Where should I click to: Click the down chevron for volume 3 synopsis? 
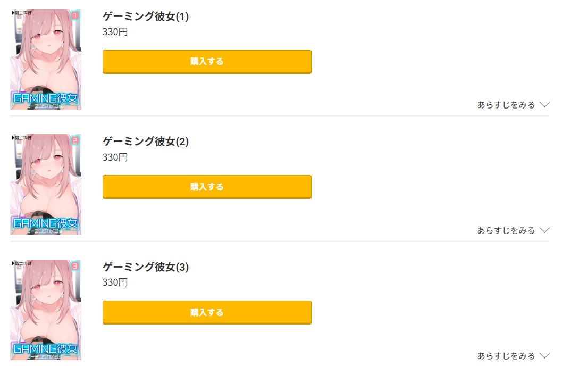coord(544,355)
